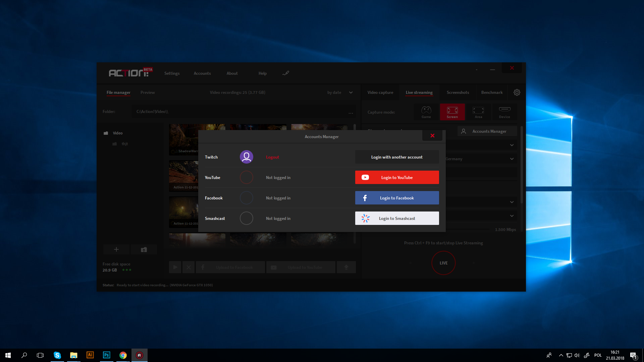Open volume control in system tray
Screen dimensions: 644x362
tap(577, 355)
